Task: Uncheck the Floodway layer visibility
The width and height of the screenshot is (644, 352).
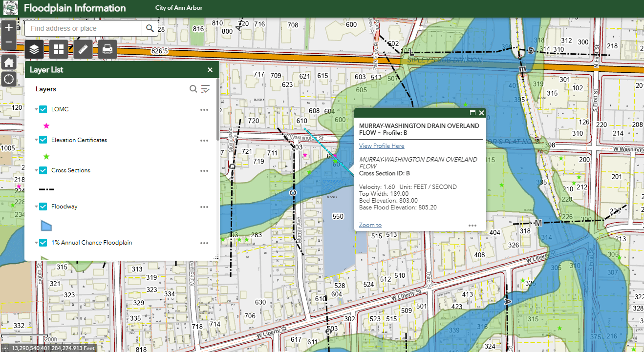Action: pyautogui.click(x=43, y=207)
